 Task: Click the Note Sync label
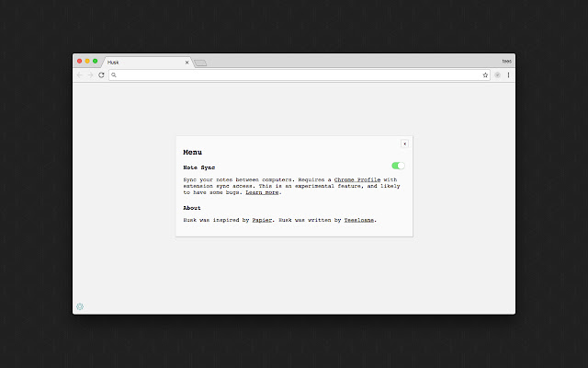[x=199, y=167]
